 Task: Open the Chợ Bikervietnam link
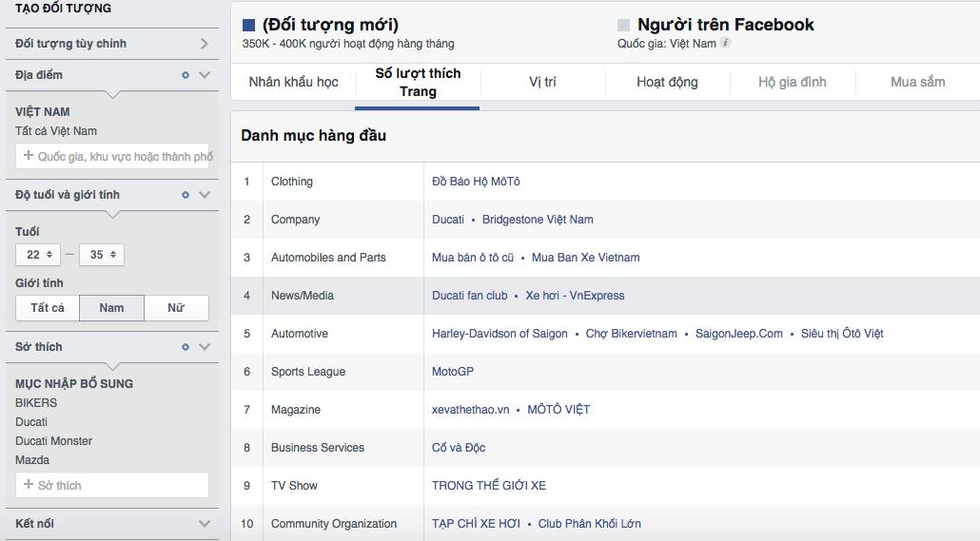click(631, 334)
